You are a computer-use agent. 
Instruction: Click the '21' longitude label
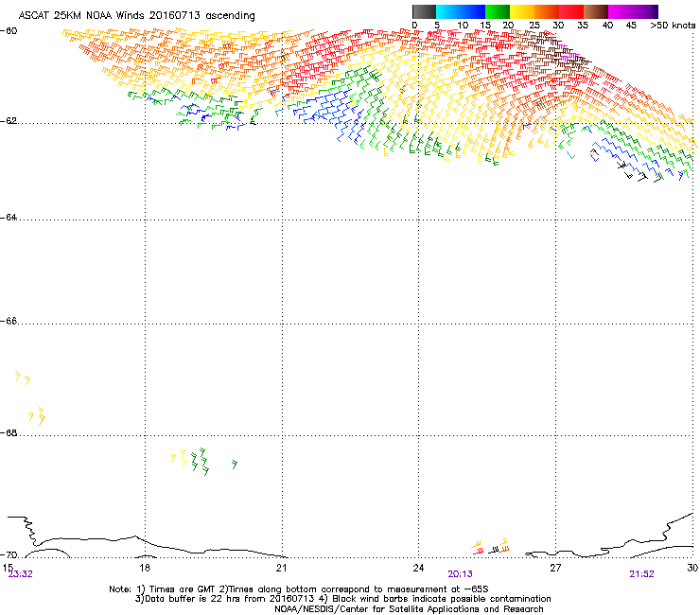281,568
